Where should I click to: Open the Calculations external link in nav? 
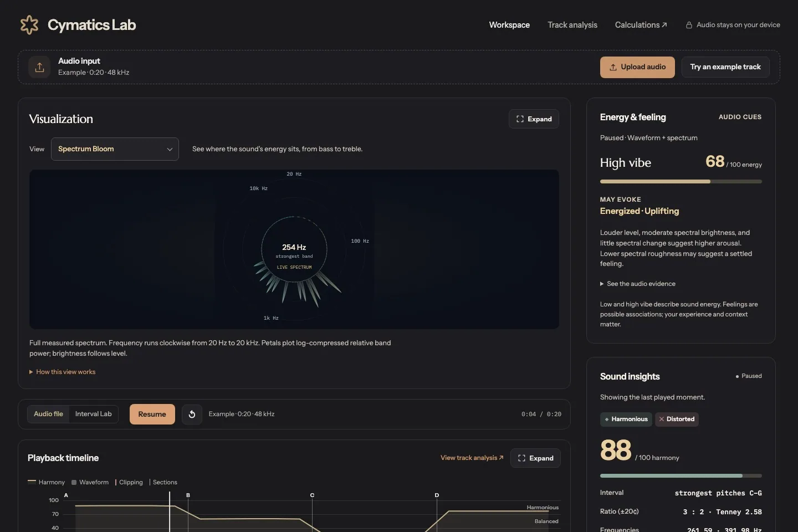641,25
